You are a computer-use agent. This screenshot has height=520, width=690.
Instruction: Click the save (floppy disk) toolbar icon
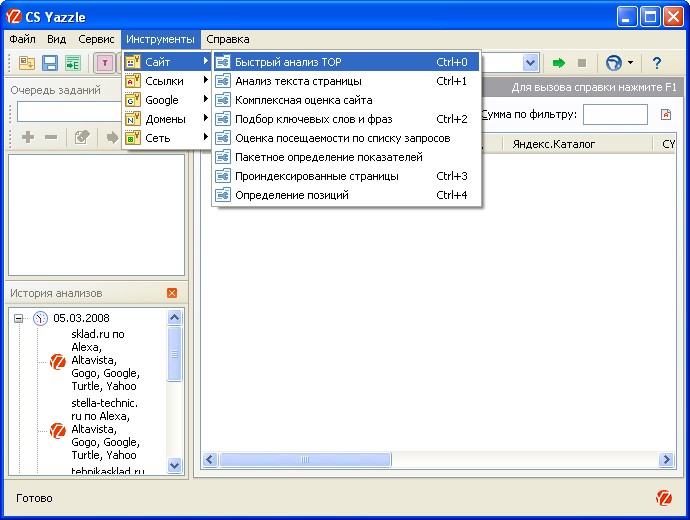pyautogui.click(x=49, y=63)
